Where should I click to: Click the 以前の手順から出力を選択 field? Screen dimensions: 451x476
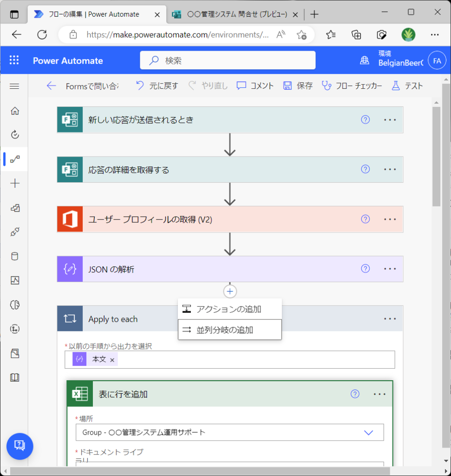pos(229,359)
